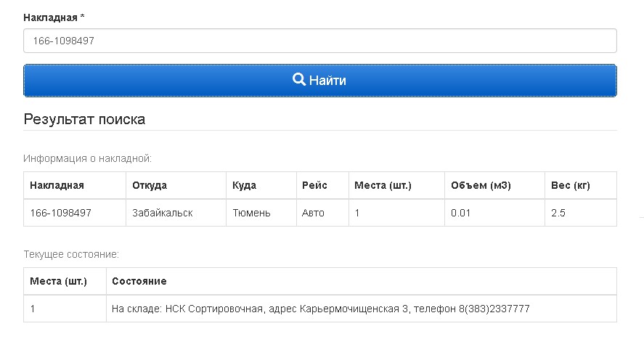Click the 166-1098497 cell in the invoice table
The image size is (644, 350).
pyautogui.click(x=61, y=213)
